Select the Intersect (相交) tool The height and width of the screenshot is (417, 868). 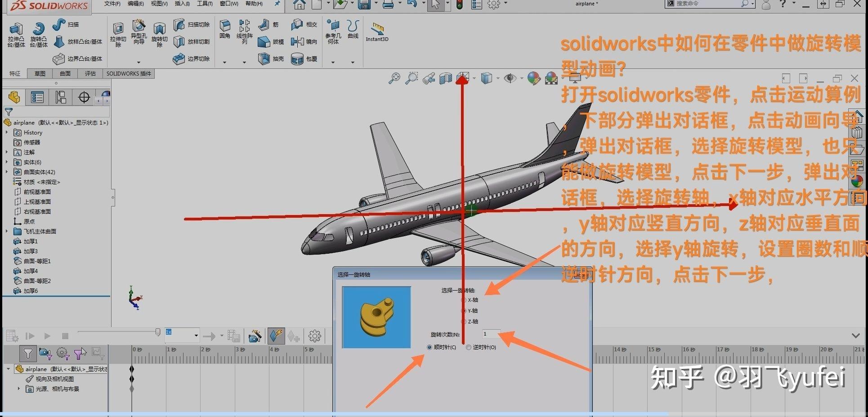304,24
